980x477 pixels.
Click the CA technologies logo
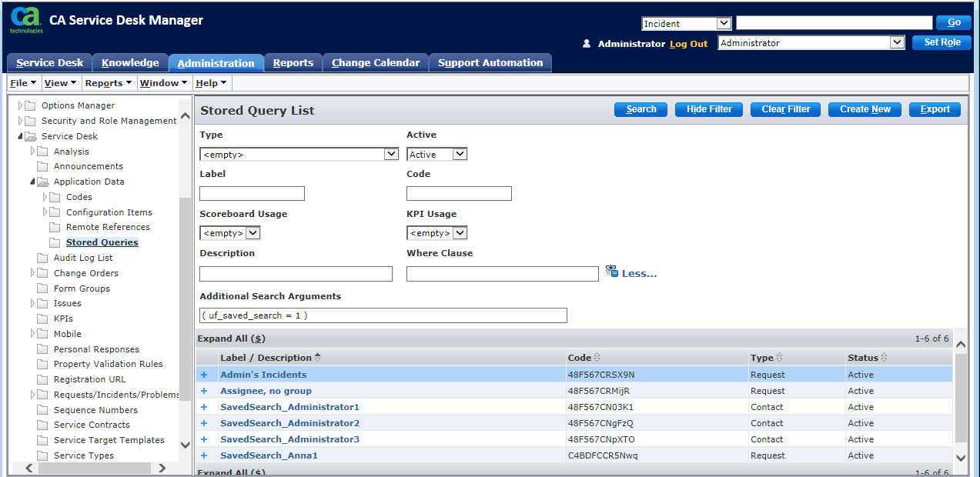[x=26, y=20]
